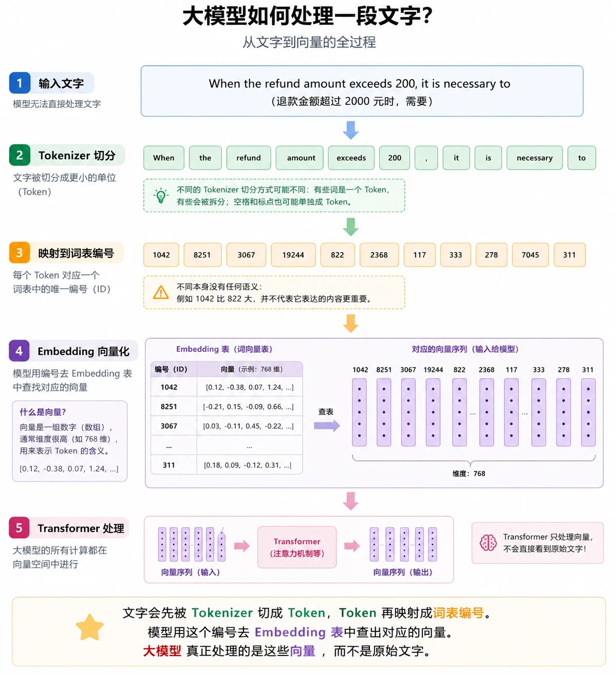
Task: Click the orange step 3 number badge
Action: (x=20, y=253)
